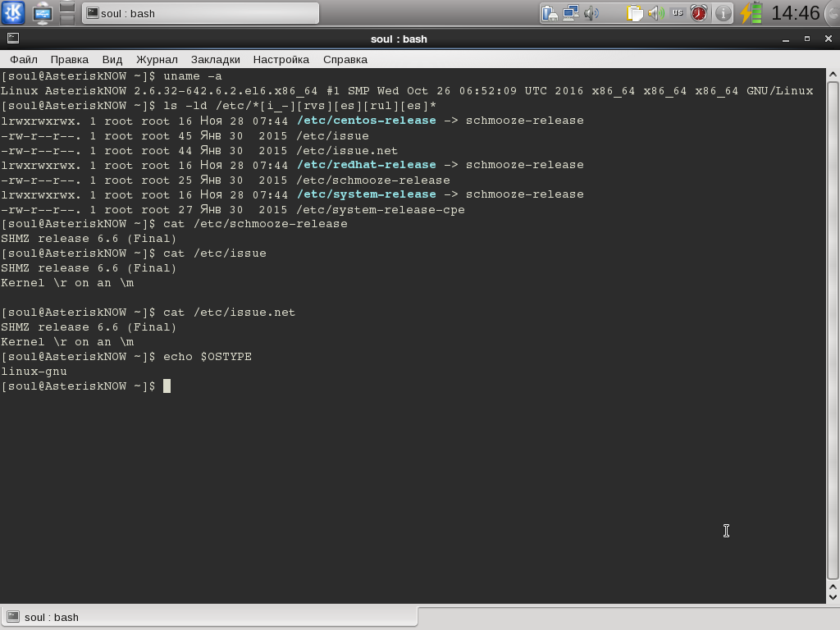This screenshot has height=630, width=840.
Task: Open the device notifier tray icon
Action: 549,13
